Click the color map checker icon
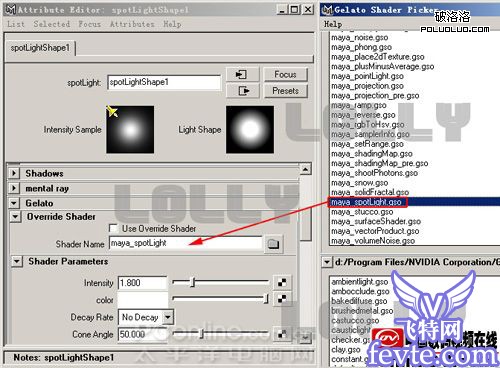This screenshot has width=500, height=368. [282, 299]
